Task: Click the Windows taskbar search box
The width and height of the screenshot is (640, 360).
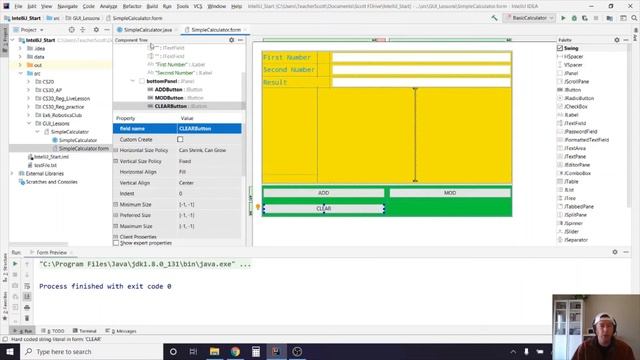Action: tap(92, 351)
